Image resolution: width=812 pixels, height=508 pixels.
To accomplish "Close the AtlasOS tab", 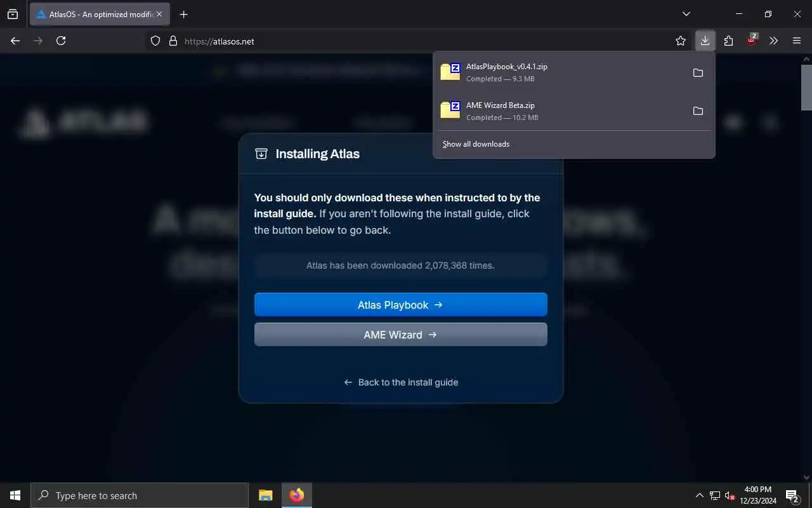I will [159, 14].
